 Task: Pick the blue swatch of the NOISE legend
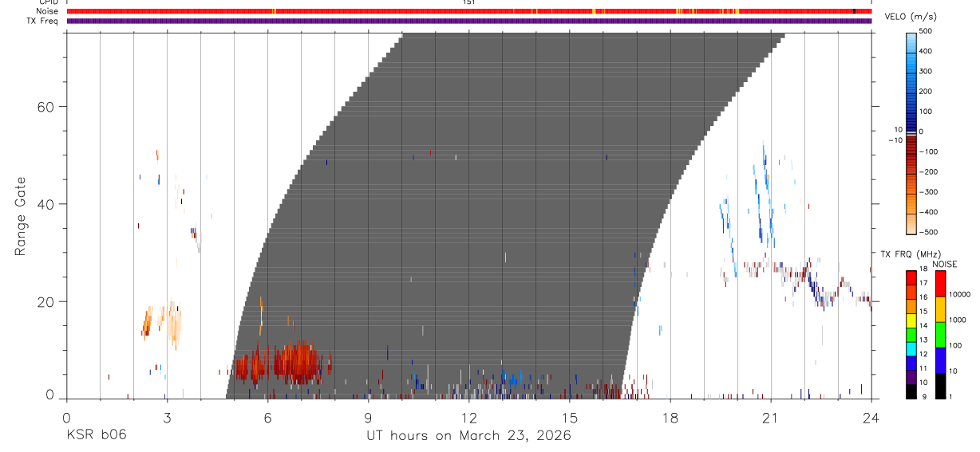coord(940,360)
